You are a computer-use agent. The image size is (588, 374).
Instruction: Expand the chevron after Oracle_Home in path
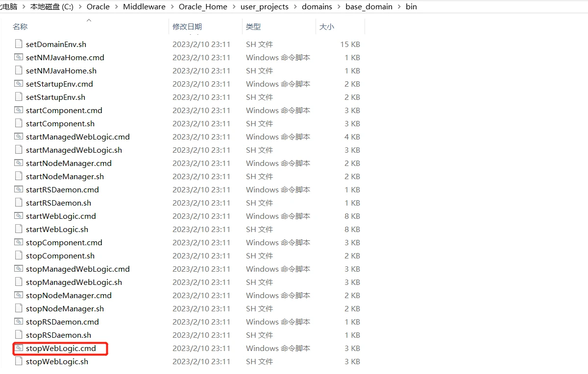coord(234,7)
